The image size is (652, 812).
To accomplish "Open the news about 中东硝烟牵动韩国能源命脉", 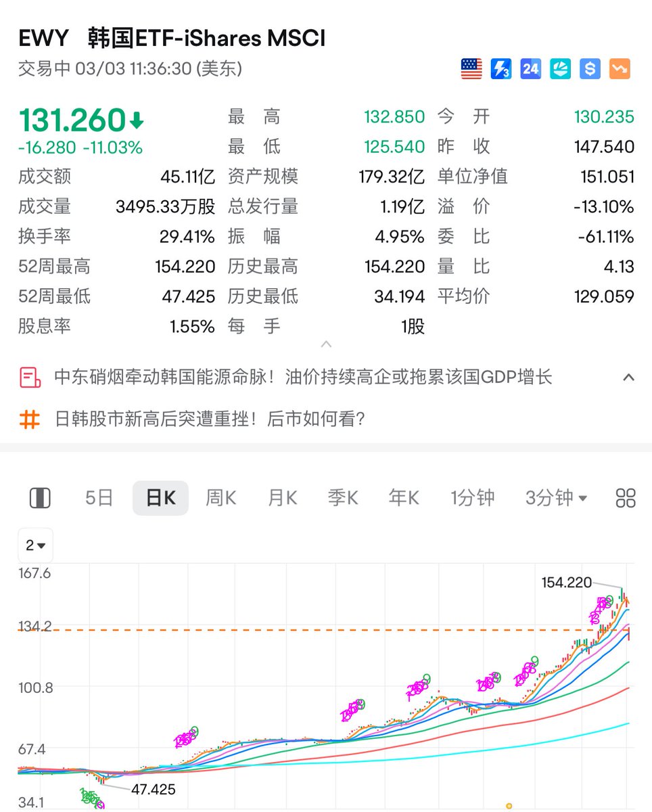I will pos(303,377).
